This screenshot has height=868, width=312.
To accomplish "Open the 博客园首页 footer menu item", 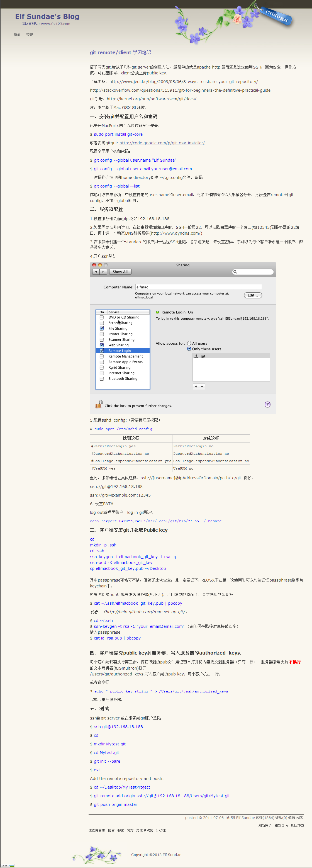I will tap(97, 831).
